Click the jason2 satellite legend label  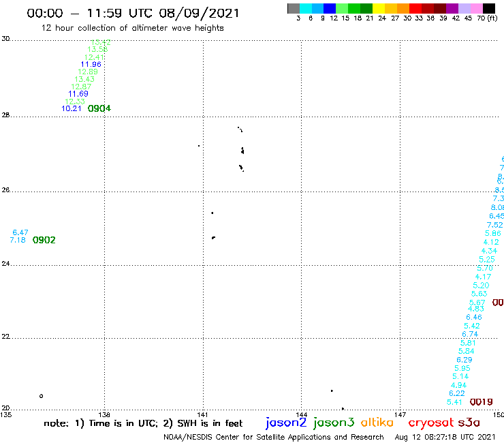pos(286,423)
